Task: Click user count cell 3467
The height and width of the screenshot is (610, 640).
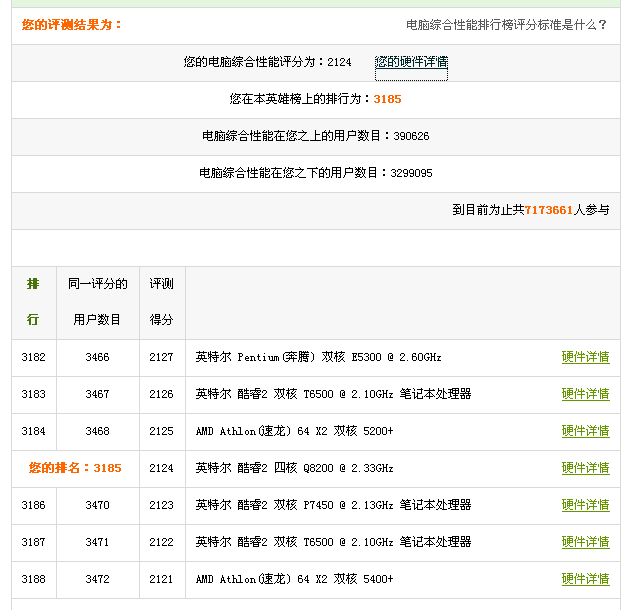Action: [x=98, y=394]
